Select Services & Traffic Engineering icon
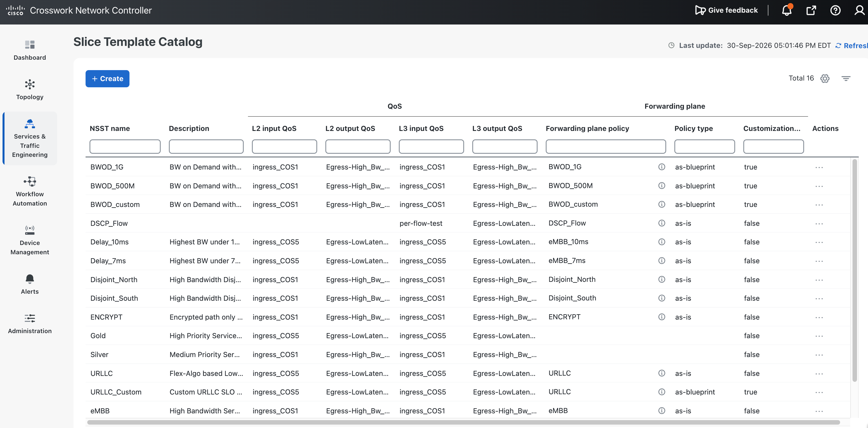The image size is (868, 428). [30, 124]
